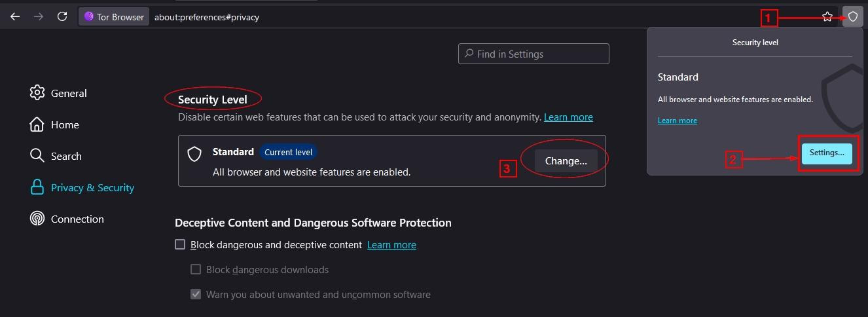This screenshot has width=868, height=317.
Task: Open Learn more link in Security level popup
Action: [678, 121]
